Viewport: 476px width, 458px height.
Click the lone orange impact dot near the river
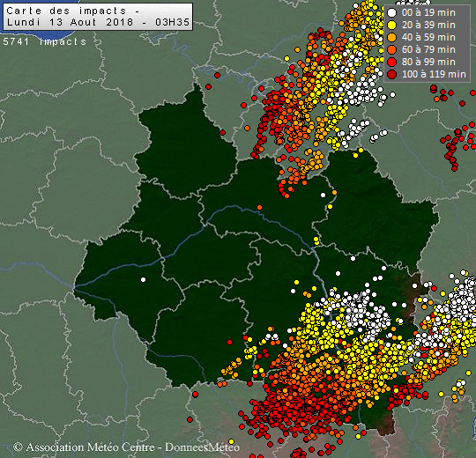259,208
